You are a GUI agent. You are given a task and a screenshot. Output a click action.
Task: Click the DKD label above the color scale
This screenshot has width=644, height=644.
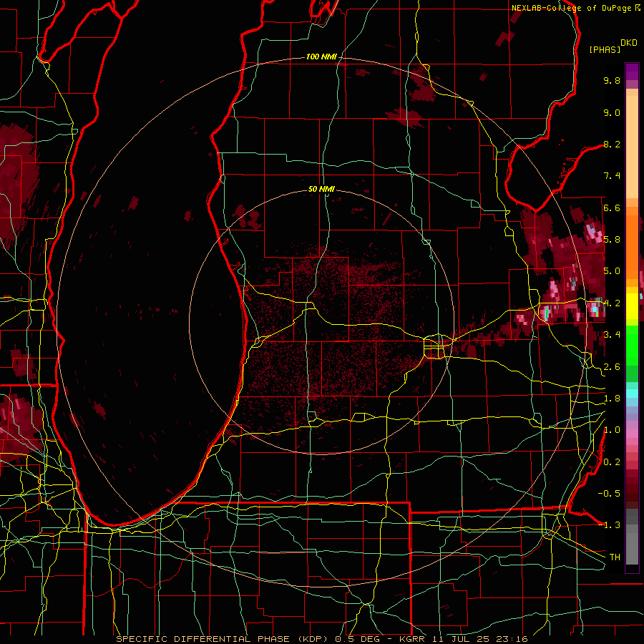(x=629, y=43)
